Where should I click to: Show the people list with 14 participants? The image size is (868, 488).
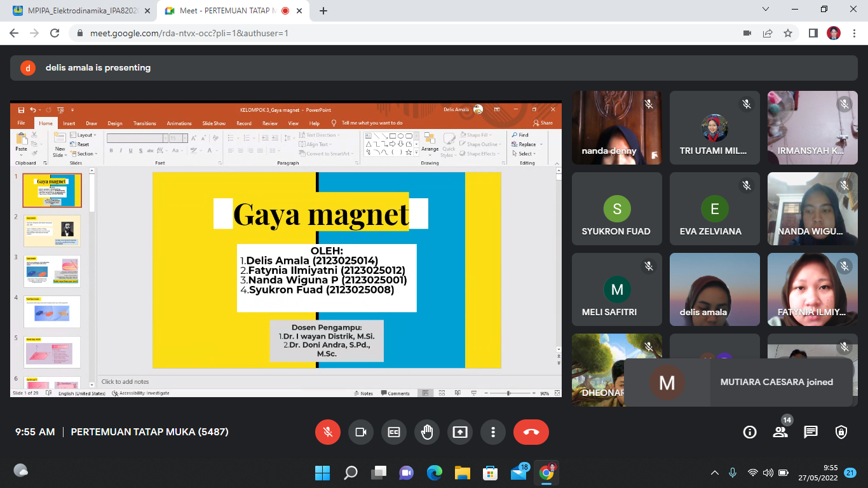[780, 432]
